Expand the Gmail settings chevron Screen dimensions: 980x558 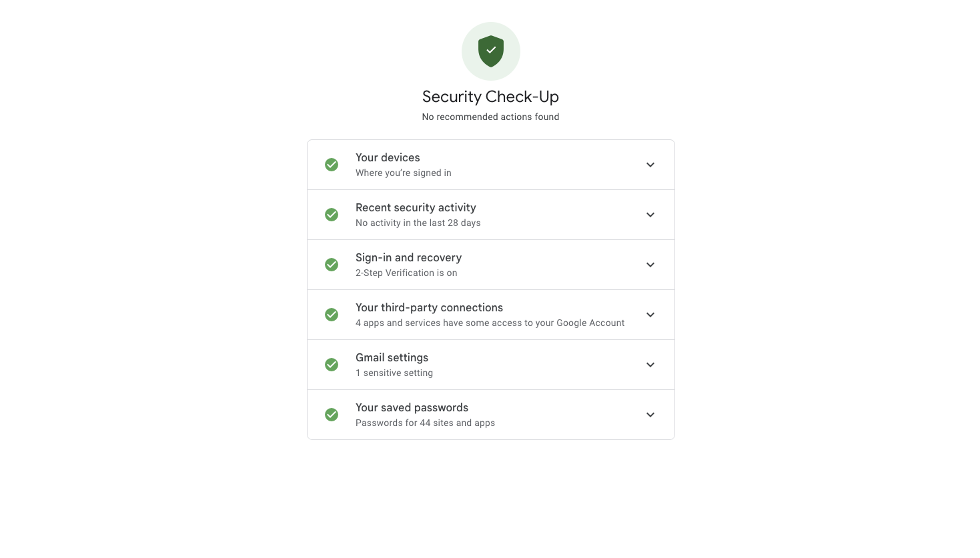point(650,365)
